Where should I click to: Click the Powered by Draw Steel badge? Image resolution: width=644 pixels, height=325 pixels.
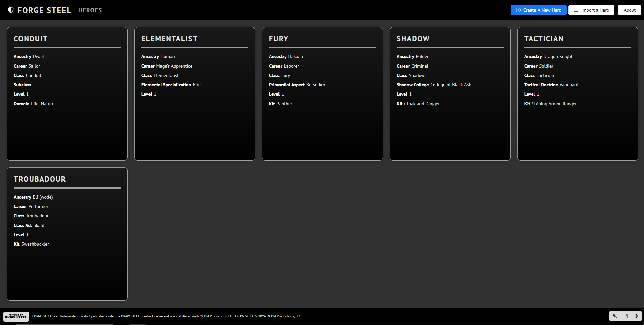tap(16, 316)
